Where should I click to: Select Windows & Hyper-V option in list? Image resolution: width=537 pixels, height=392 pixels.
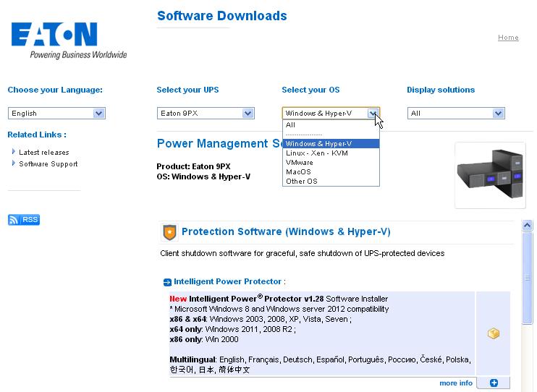tap(331, 144)
